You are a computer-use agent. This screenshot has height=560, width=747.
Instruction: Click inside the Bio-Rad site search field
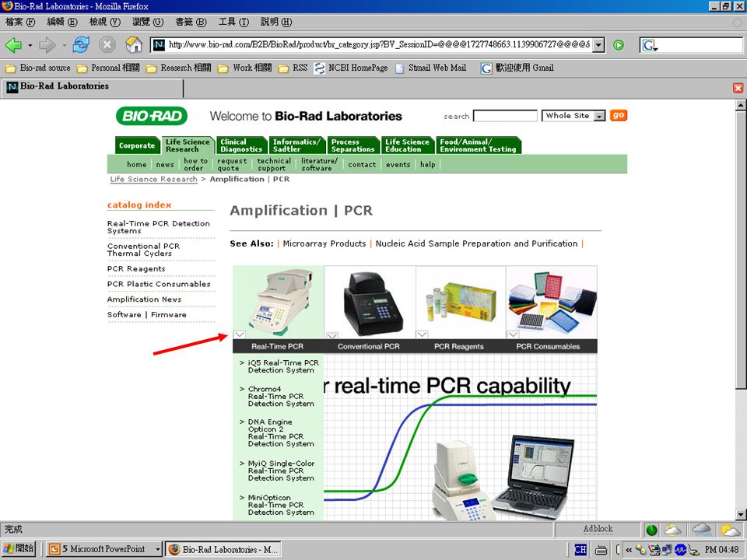[505, 116]
